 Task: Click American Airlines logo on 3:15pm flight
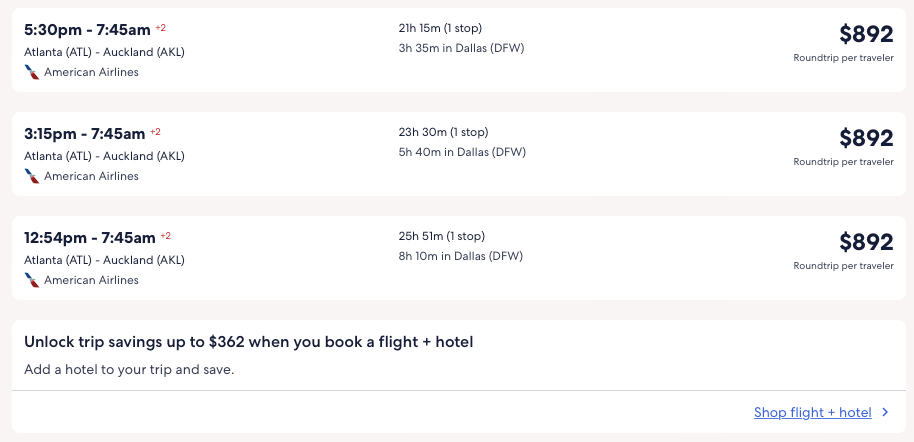tap(32, 176)
